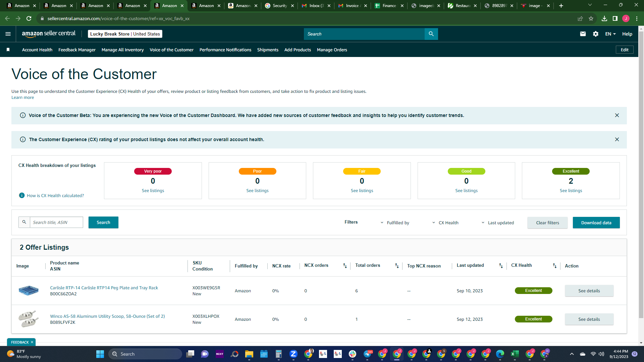See details for Winco AS-58 scoop
The height and width of the screenshot is (362, 644).
pos(589,319)
